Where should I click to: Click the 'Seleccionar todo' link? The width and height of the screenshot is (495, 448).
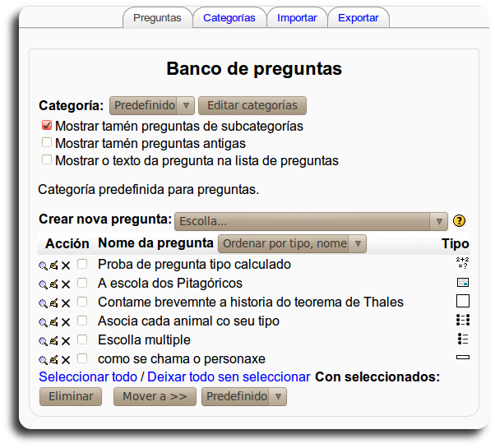(x=88, y=376)
